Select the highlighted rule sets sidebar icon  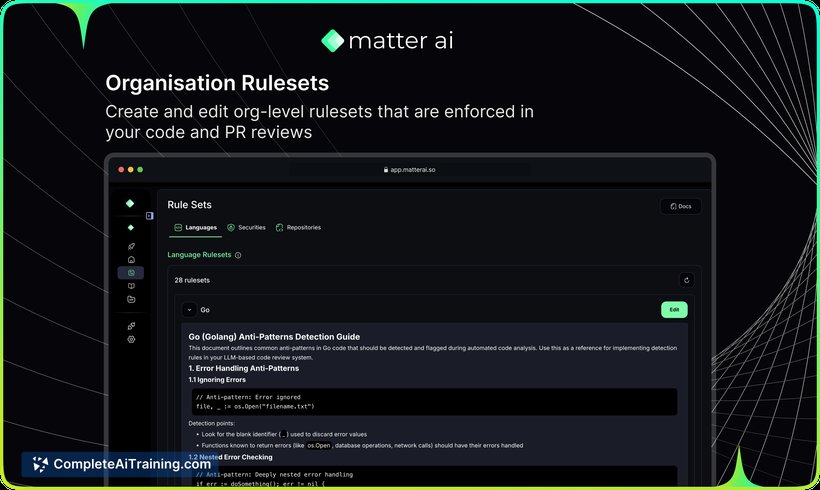pyautogui.click(x=131, y=272)
